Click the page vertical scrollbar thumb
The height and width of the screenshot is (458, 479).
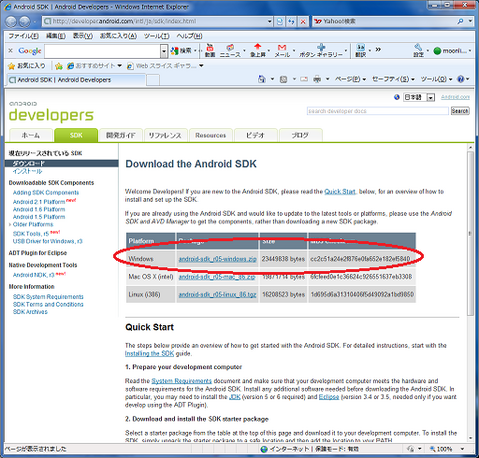[x=470, y=233]
